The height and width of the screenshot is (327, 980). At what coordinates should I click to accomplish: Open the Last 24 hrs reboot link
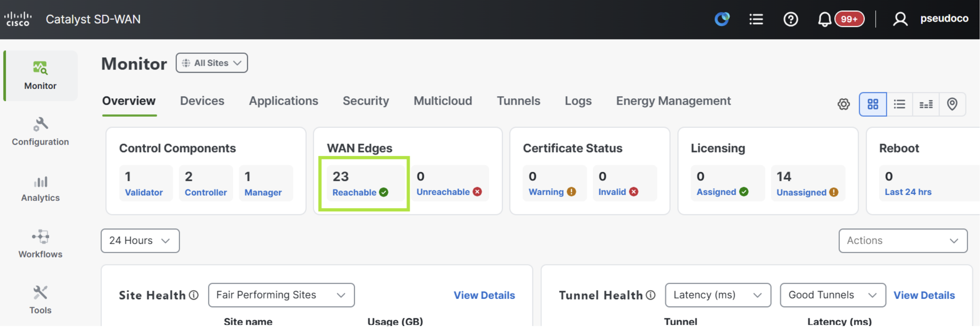[x=908, y=192]
